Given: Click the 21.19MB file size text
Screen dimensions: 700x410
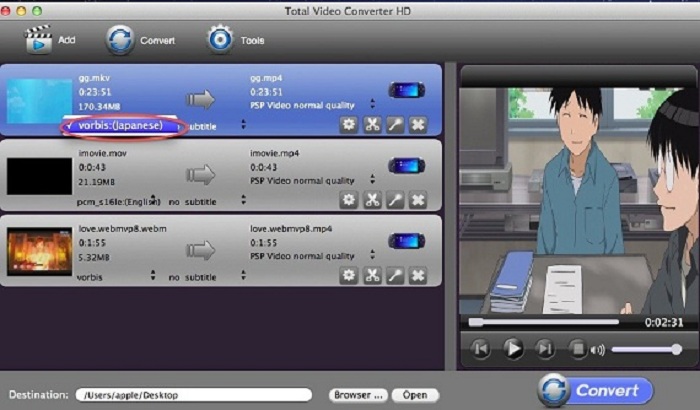Looking at the screenshot, I should tap(96, 182).
